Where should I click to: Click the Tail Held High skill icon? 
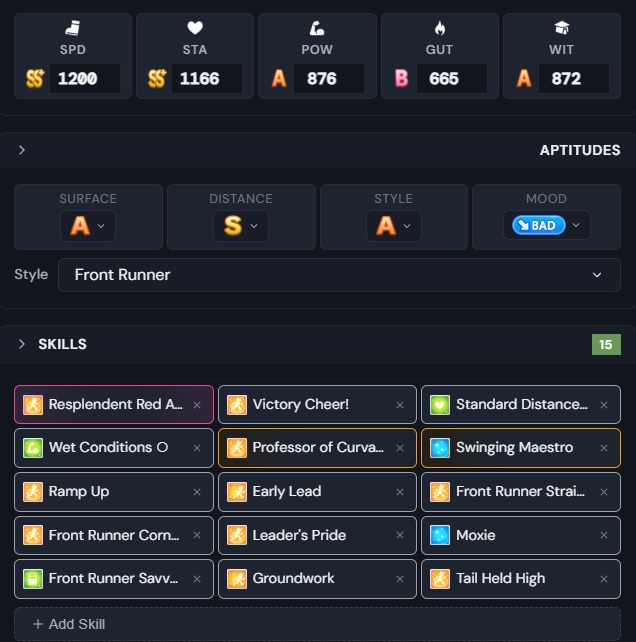point(440,579)
